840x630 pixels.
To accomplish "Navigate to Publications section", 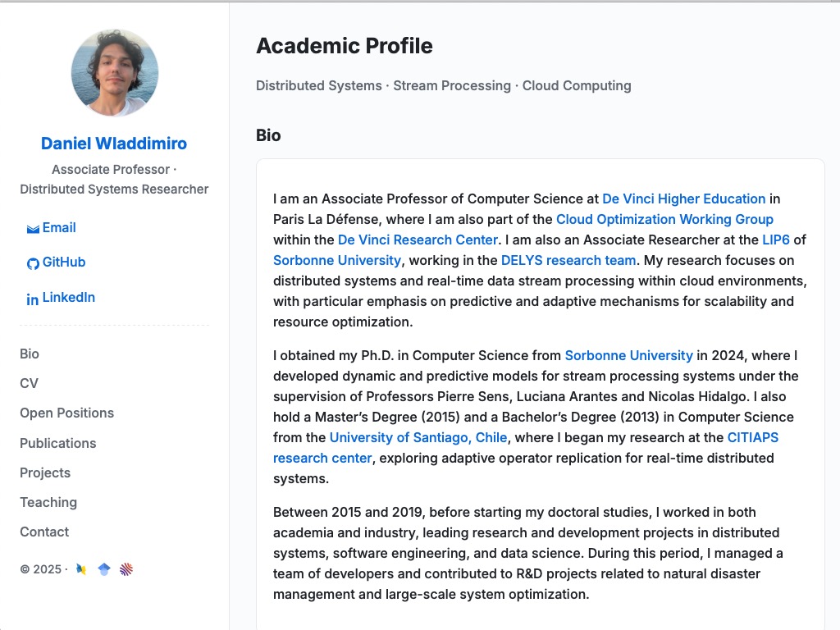I will [58, 443].
